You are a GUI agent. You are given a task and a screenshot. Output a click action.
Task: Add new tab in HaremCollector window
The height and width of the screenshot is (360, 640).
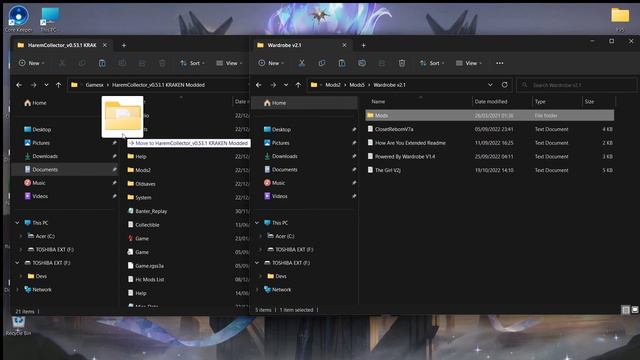(124, 45)
